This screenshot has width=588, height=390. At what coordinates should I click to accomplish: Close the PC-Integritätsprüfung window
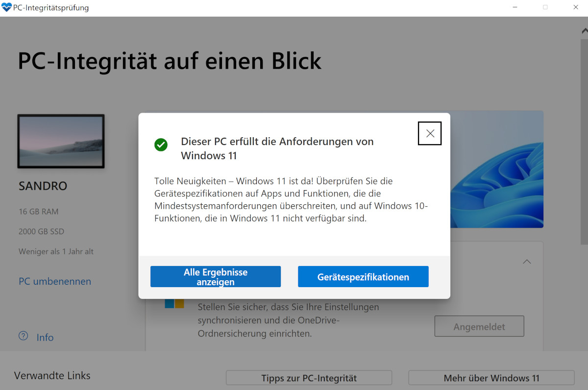[x=575, y=7]
